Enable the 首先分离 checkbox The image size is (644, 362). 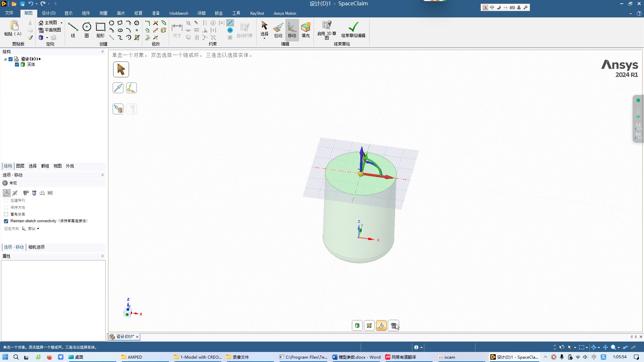[x=6, y=214]
